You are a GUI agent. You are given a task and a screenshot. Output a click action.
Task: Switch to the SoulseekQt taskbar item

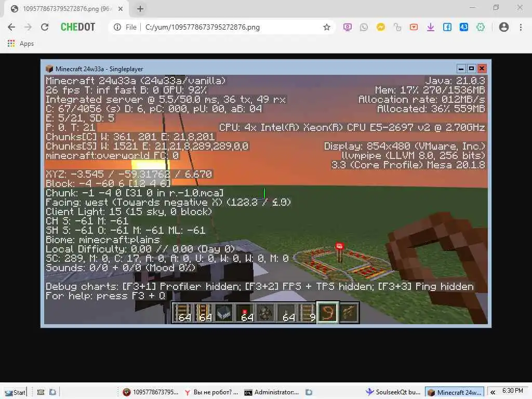(393, 392)
